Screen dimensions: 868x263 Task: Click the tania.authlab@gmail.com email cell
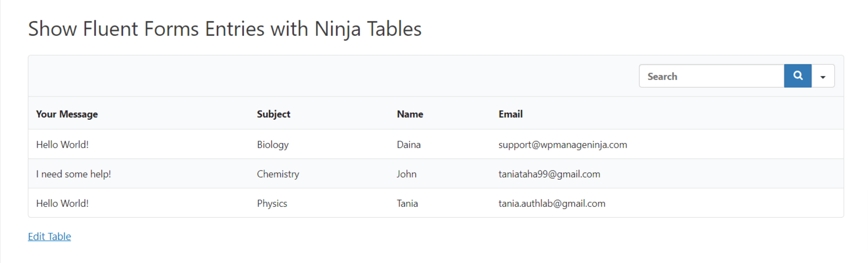pos(552,203)
